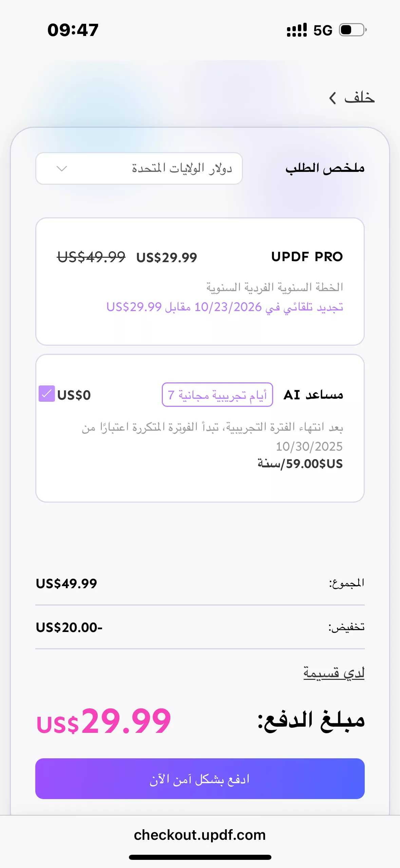The width and height of the screenshot is (400, 868).
Task: Toggle the مساعد AI checkbox
Action: [46, 394]
